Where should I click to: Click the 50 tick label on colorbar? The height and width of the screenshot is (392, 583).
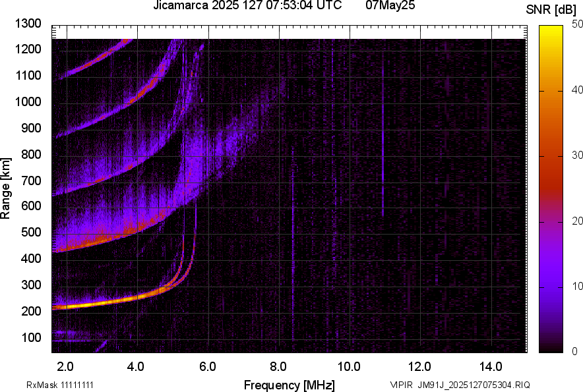[x=578, y=24]
